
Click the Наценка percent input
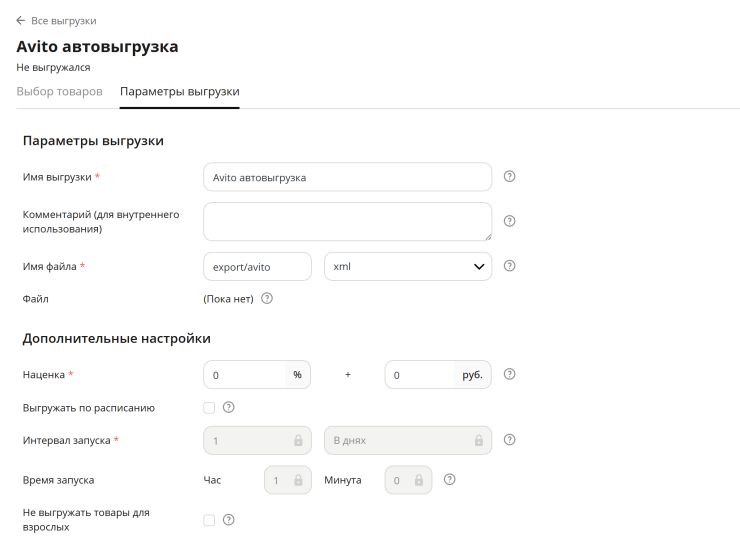point(244,375)
